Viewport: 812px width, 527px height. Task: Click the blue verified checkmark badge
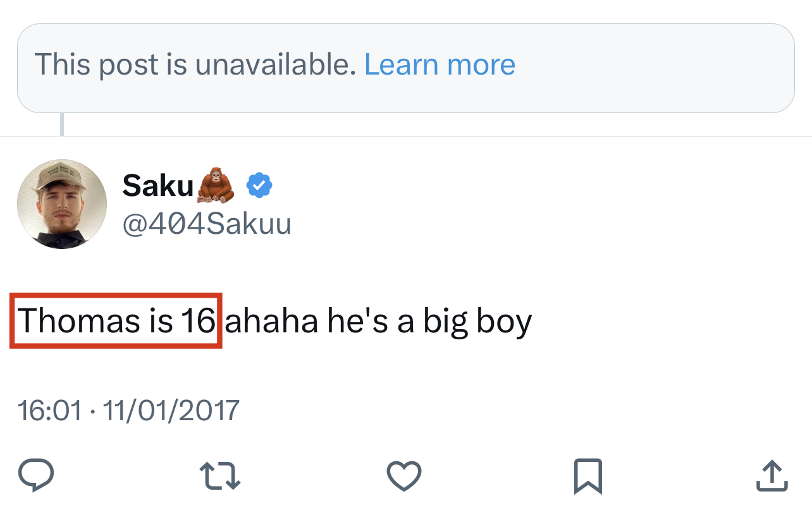(259, 185)
